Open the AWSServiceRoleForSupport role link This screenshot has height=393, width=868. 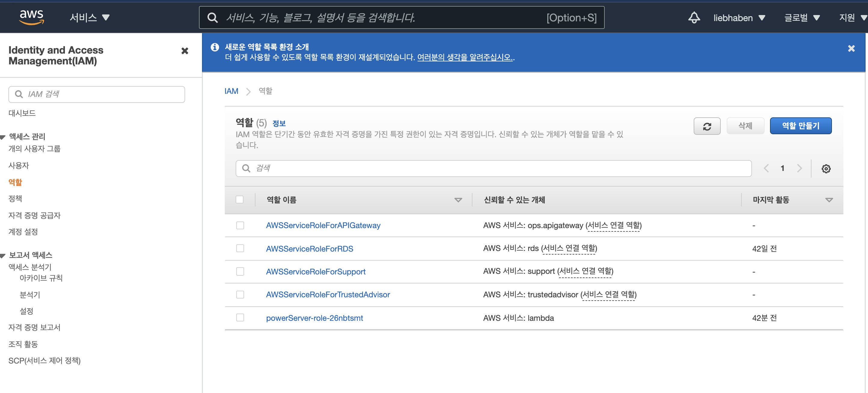(315, 272)
